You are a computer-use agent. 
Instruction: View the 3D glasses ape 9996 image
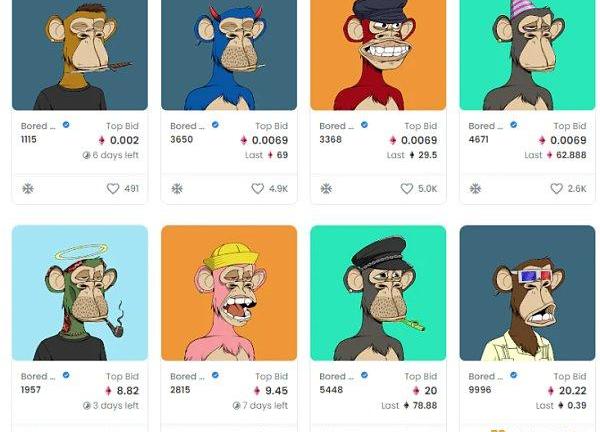[x=527, y=293]
